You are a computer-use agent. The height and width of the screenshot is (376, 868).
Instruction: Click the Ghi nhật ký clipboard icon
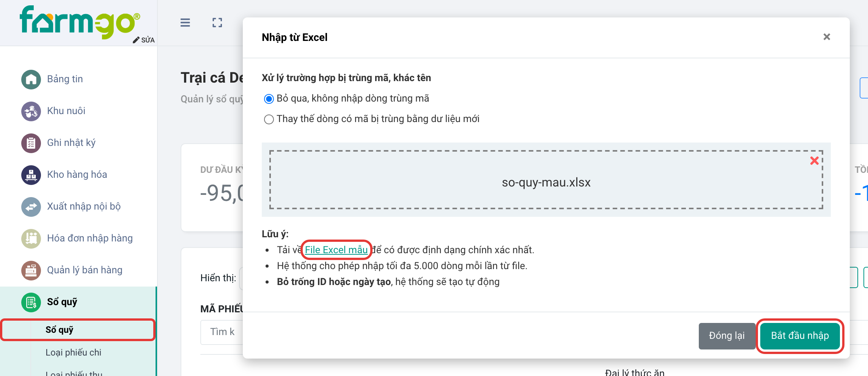pyautogui.click(x=31, y=143)
